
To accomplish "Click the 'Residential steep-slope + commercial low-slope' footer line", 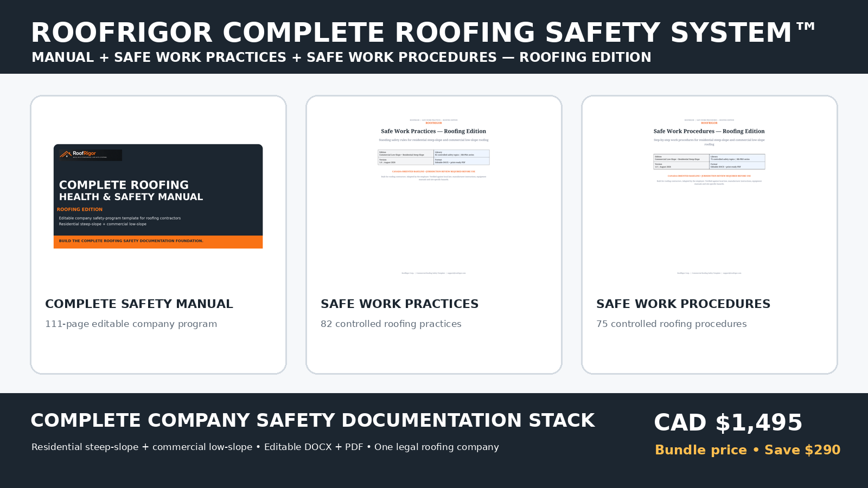I will pos(265,447).
